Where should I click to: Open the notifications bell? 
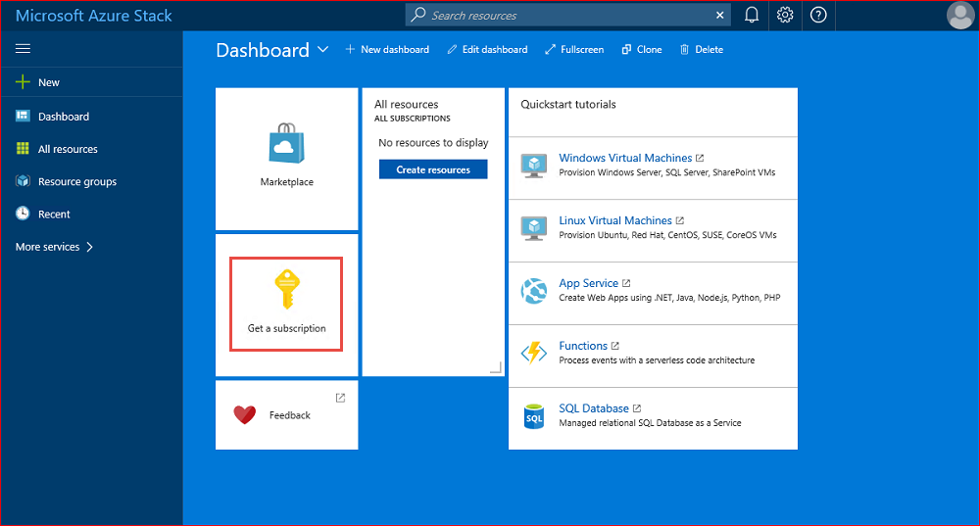pyautogui.click(x=752, y=15)
